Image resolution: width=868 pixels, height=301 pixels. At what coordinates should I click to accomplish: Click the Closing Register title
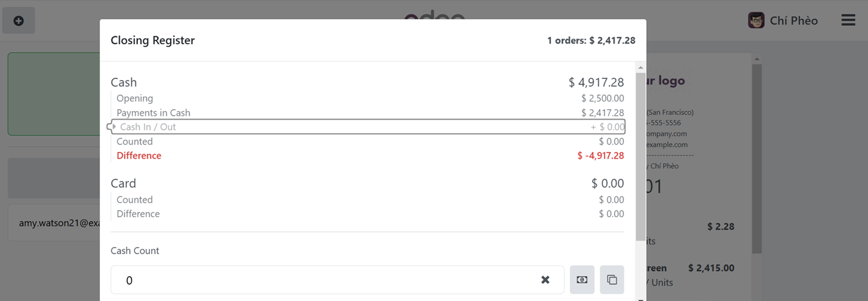tap(152, 40)
